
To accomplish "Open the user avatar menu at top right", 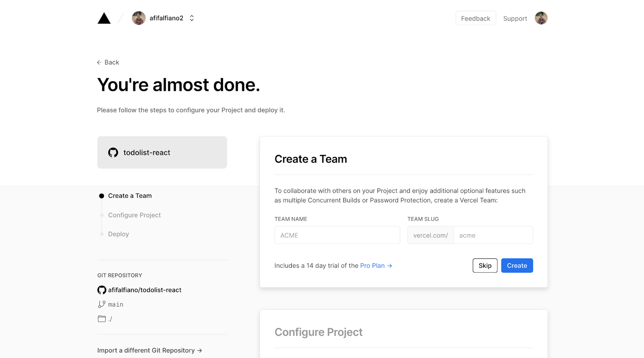I will [541, 18].
